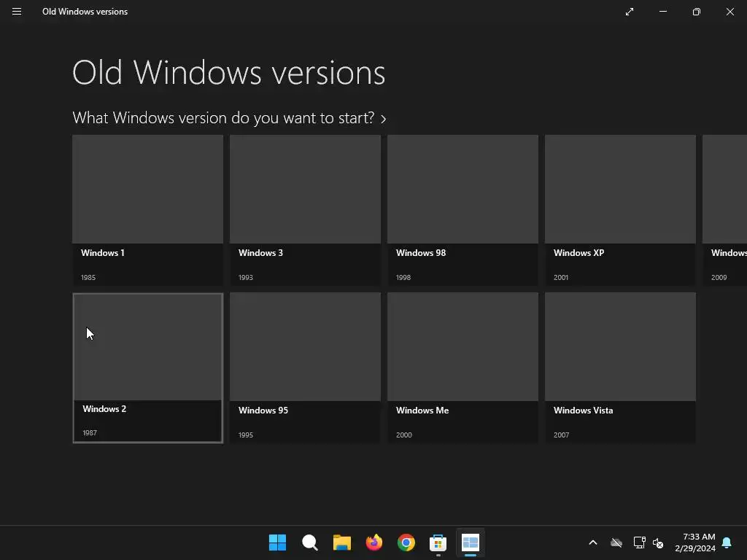
Task: Click the year 2001 label
Action: (x=561, y=277)
